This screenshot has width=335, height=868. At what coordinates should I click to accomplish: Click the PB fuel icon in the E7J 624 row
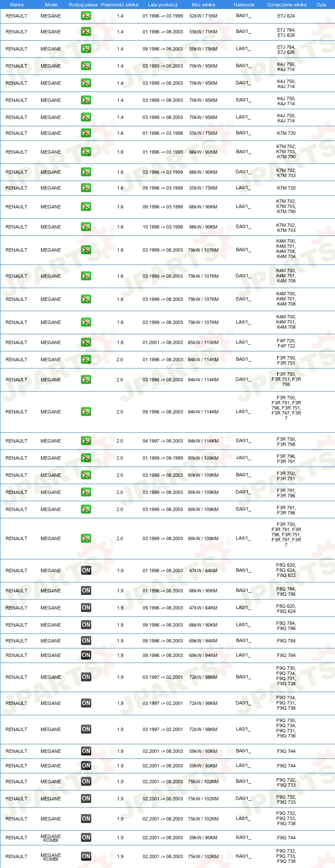click(x=86, y=16)
